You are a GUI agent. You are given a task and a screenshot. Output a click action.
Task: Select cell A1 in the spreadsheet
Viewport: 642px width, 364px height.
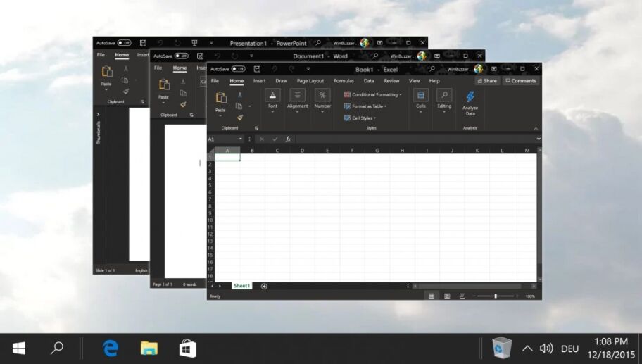point(227,157)
